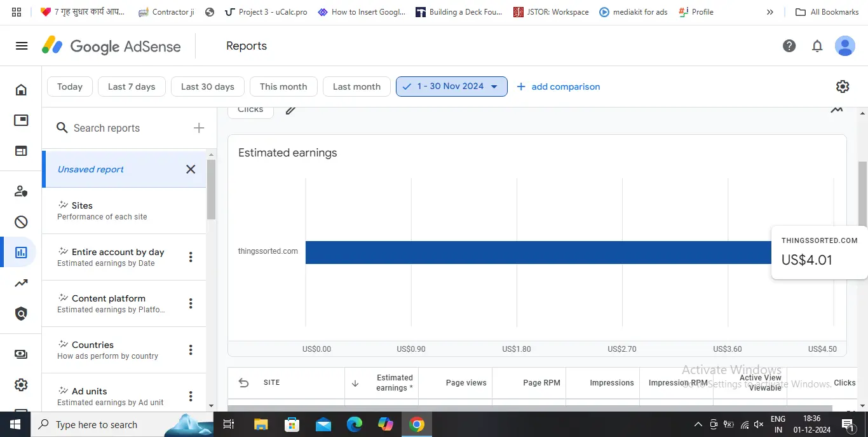Expand the 1 - 30 Nov 2024 date dropdown

pyautogui.click(x=494, y=87)
